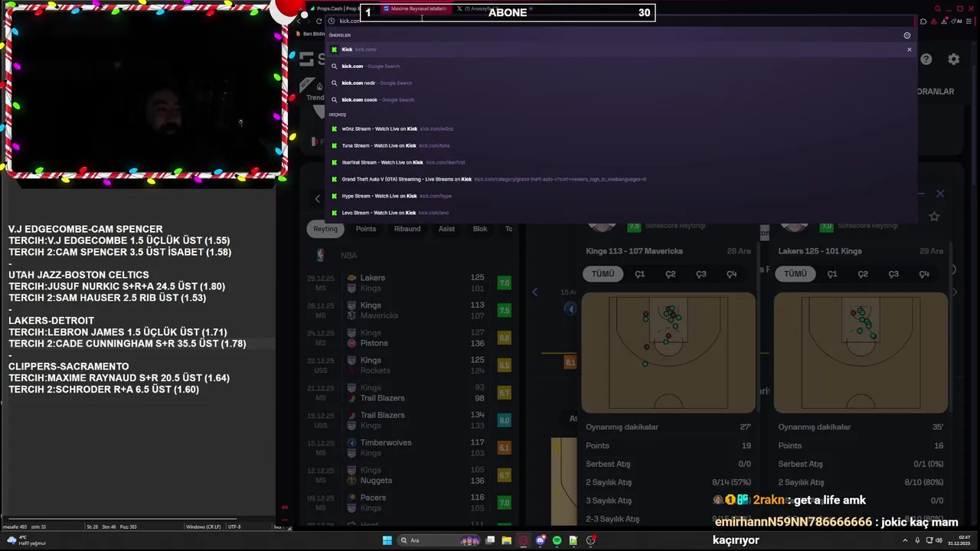The height and width of the screenshot is (551, 980).
Task: Open 'Hype Stream' history entry
Action: tap(621, 196)
